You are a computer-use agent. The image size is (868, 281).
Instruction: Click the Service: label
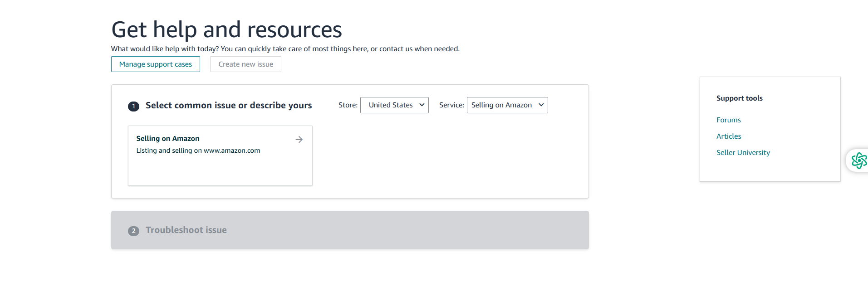click(x=451, y=105)
